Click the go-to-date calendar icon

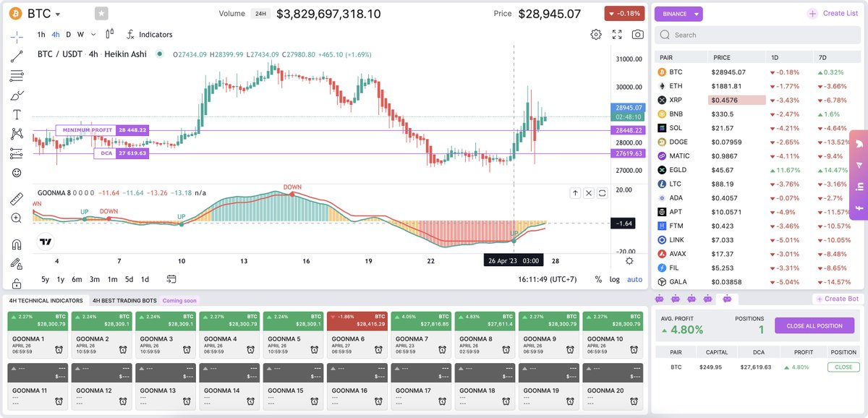171,279
